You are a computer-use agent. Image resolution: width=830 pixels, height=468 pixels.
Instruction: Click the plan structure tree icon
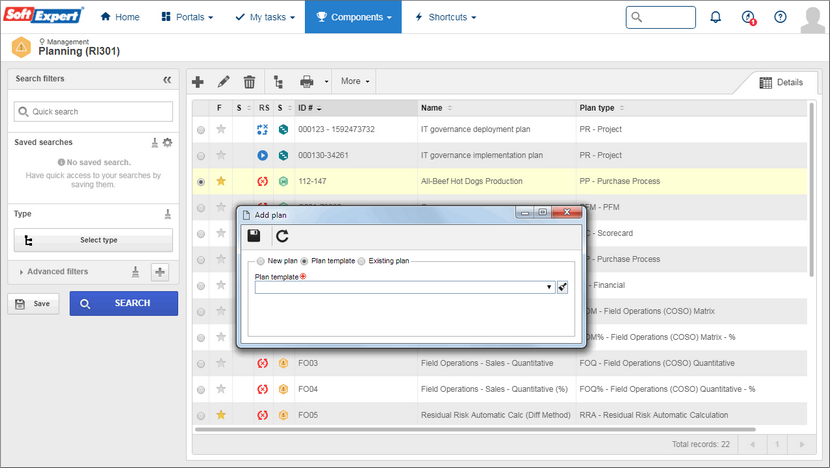pyautogui.click(x=278, y=82)
